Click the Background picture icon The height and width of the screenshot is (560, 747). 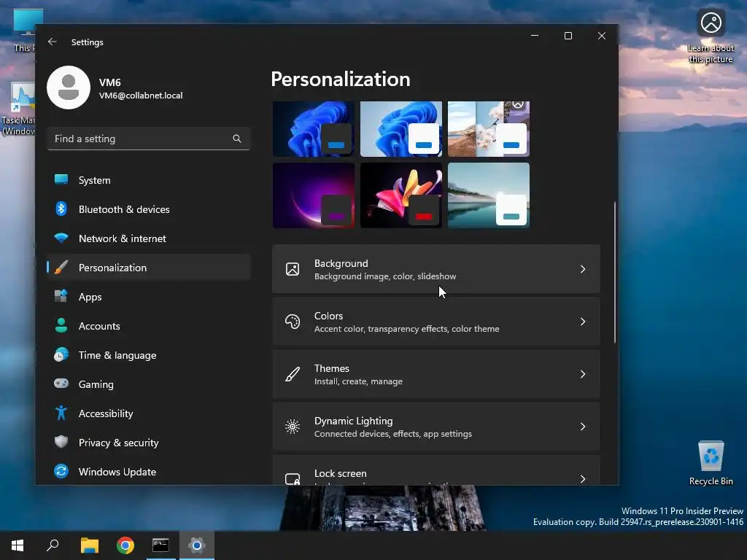(293, 269)
